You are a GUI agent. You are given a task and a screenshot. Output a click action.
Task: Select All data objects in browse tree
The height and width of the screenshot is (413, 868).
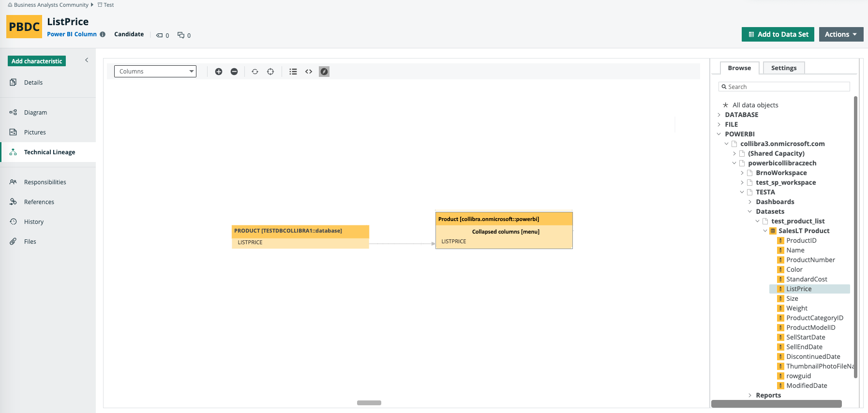(x=755, y=105)
